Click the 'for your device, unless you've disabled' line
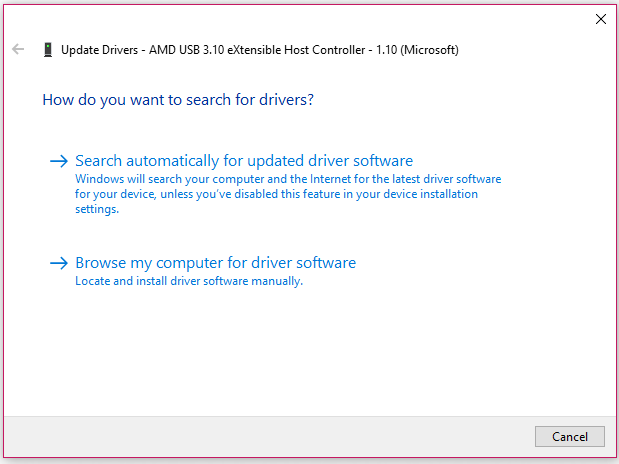This screenshot has height=464, width=619. pos(276,194)
